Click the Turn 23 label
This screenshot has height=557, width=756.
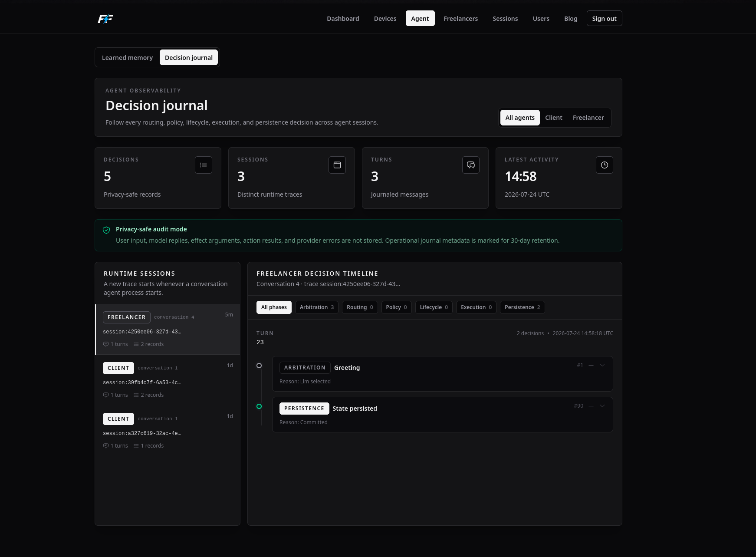coord(265,338)
